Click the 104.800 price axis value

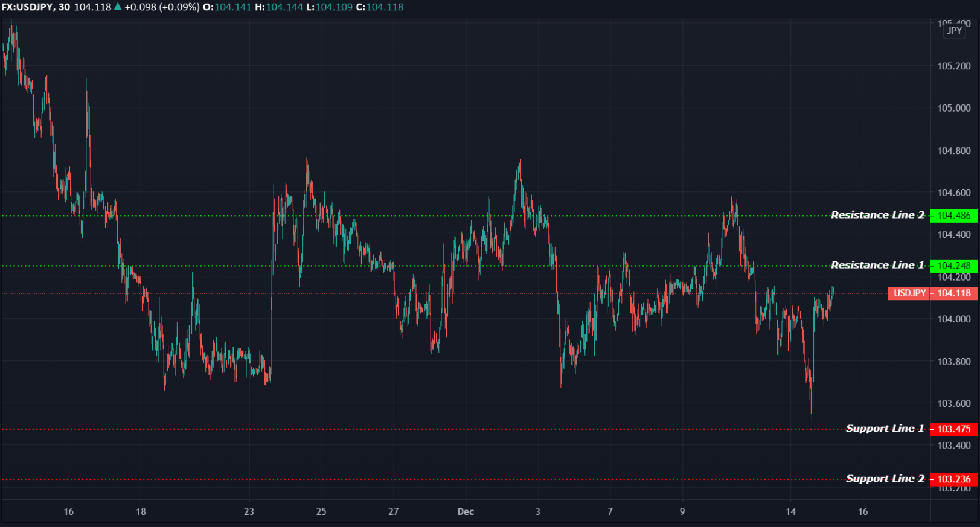pyautogui.click(x=954, y=151)
